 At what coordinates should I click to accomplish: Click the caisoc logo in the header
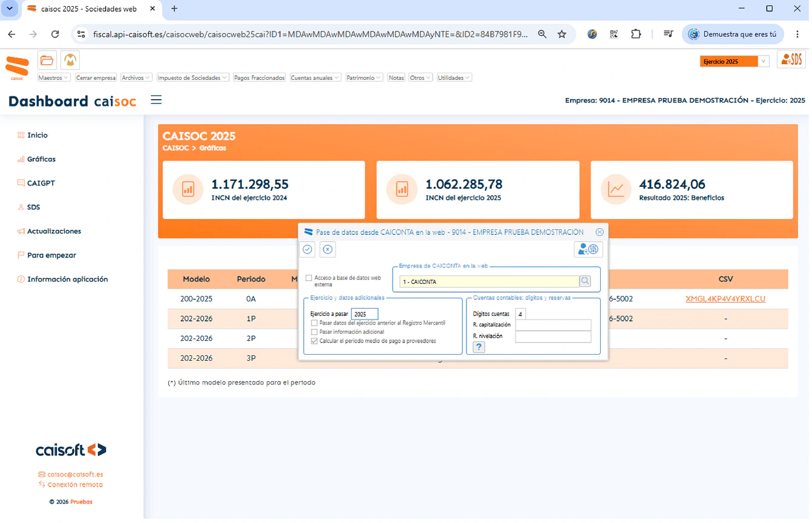pyautogui.click(x=17, y=68)
